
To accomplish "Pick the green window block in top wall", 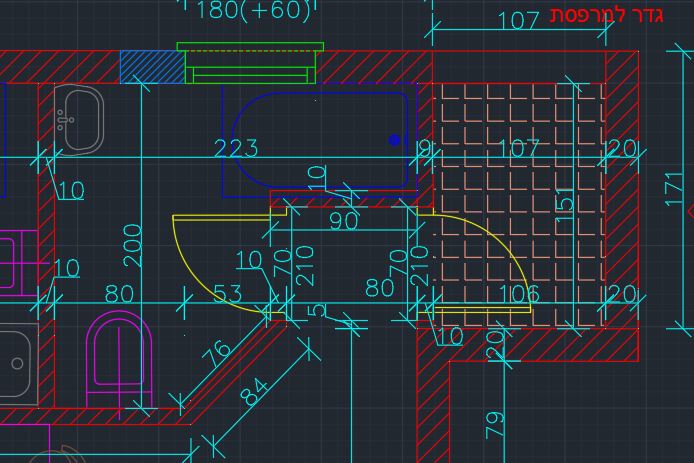I will pyautogui.click(x=250, y=63).
